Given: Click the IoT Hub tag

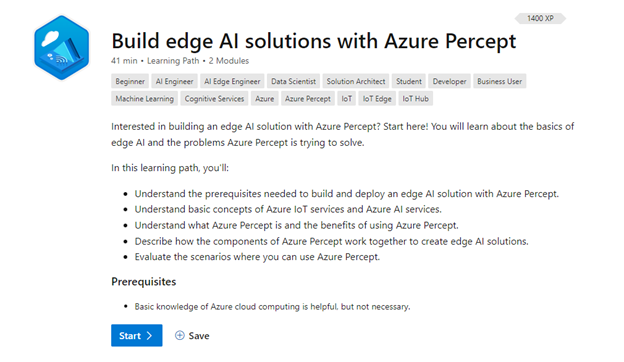Looking at the screenshot, I should click(415, 99).
